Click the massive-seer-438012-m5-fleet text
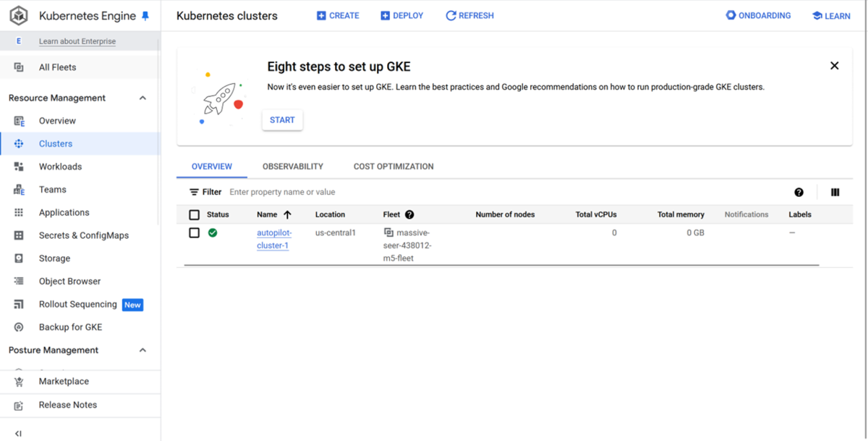Image resolution: width=868 pixels, height=441 pixels. click(407, 245)
